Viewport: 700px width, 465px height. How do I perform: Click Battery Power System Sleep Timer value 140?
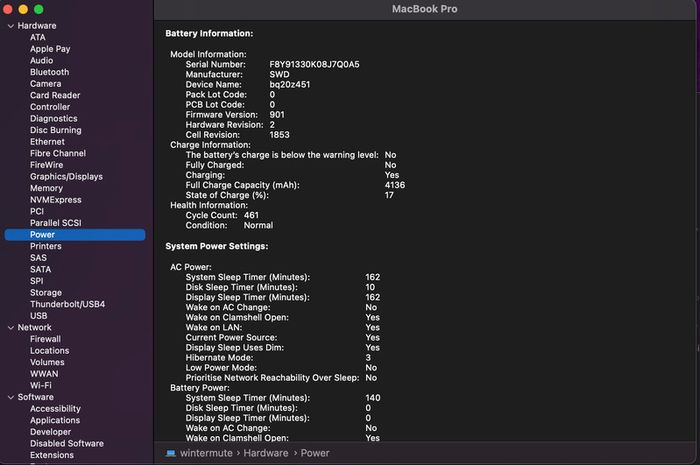(x=373, y=398)
